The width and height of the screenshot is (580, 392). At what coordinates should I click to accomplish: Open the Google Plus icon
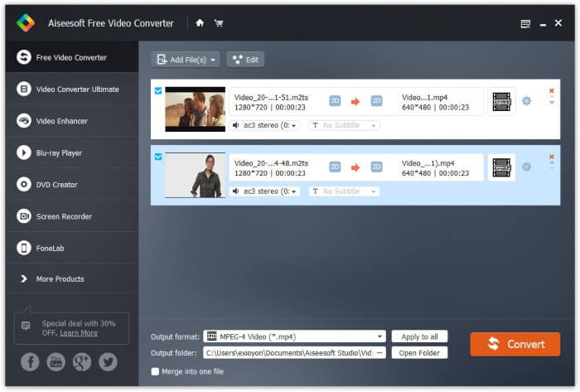click(82, 362)
